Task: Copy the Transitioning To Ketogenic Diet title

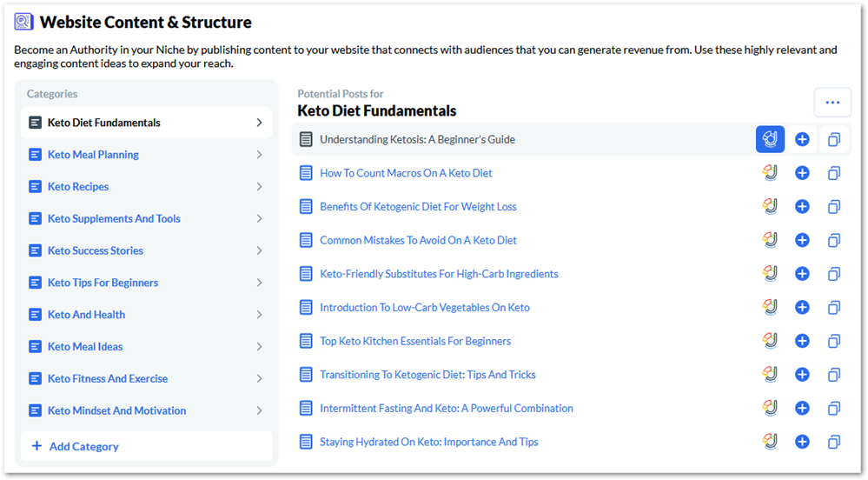Action: coord(834,375)
